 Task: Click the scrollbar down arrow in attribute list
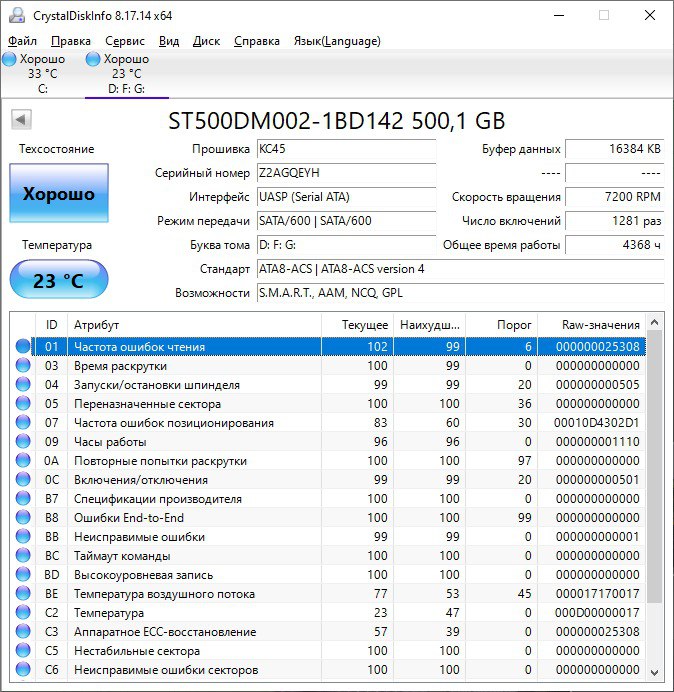(x=655, y=671)
